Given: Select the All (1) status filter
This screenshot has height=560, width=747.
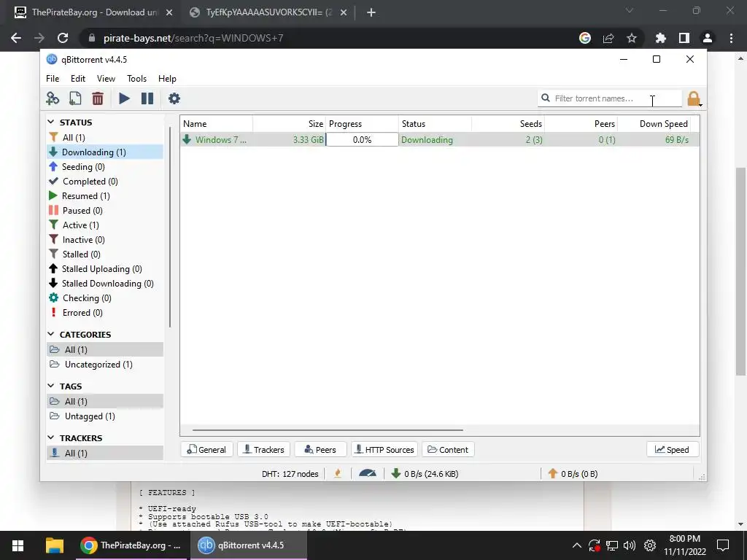Looking at the screenshot, I should point(105,138).
